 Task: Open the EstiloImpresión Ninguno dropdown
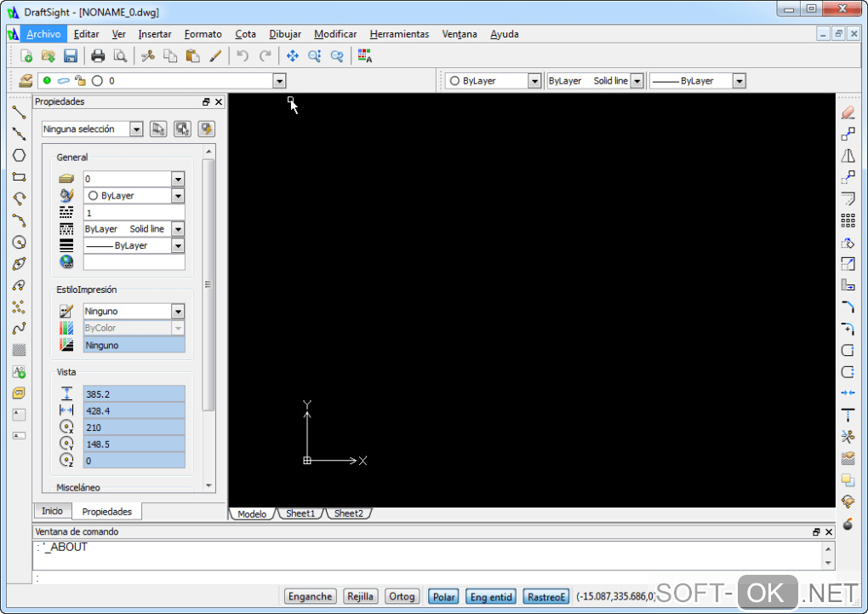pos(177,312)
